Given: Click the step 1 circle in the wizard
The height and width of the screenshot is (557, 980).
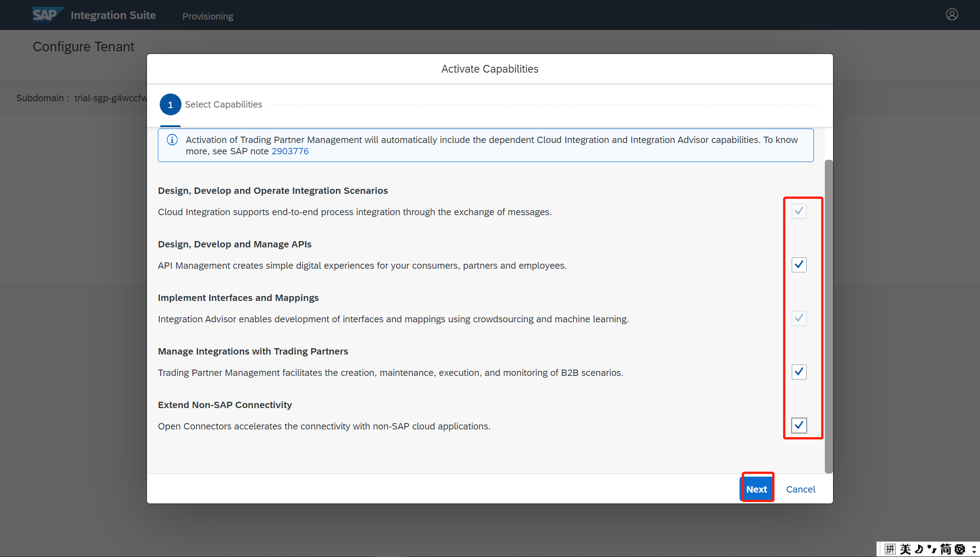Looking at the screenshot, I should [170, 104].
